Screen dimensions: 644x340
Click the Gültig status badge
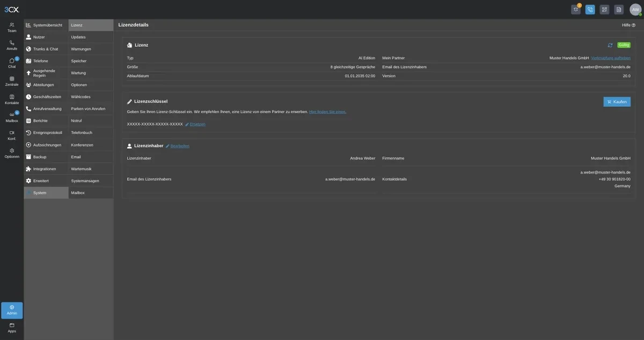624,45
